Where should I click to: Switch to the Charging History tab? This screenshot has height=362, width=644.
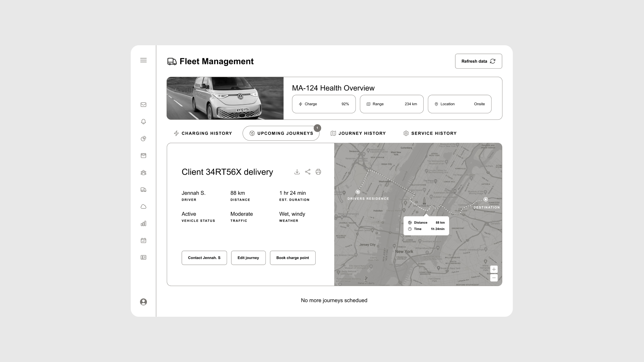(203, 133)
